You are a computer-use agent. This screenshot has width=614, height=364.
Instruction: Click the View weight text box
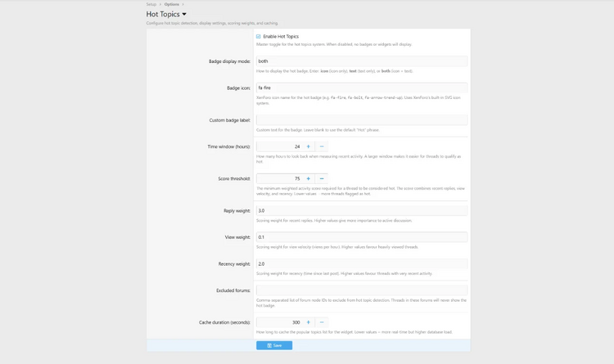click(x=361, y=237)
